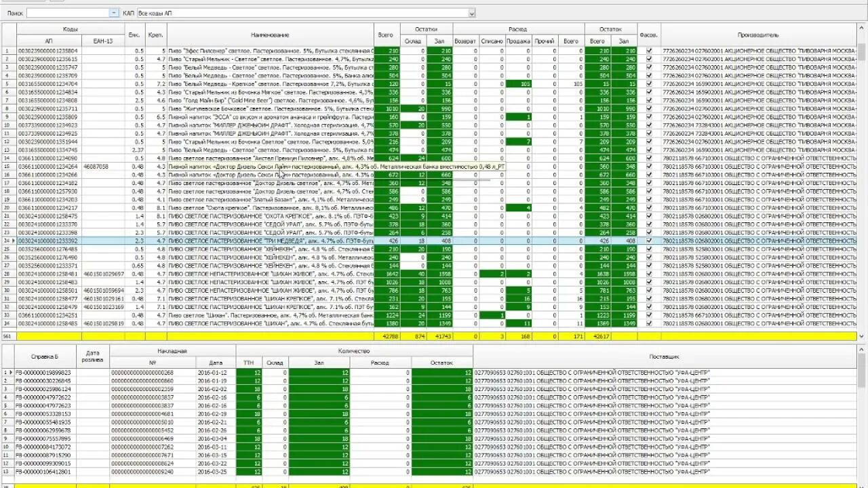Select the "Голд Майн Бир" name cell
Screen dimensions: 868x488
click(x=270, y=100)
